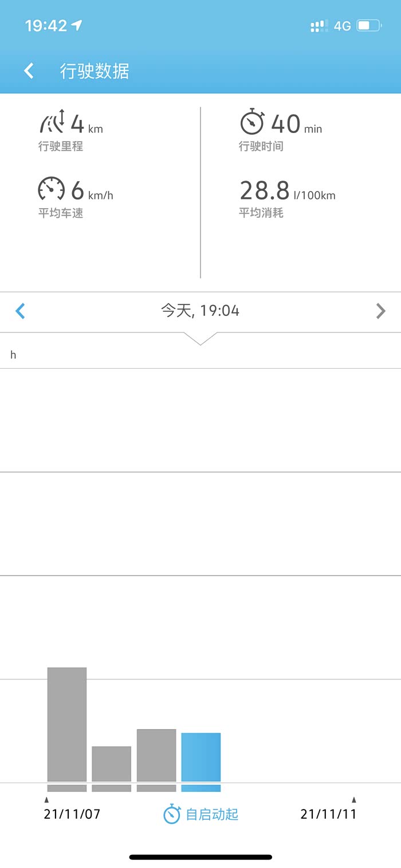Go to next trip with gray right chevron
Image resolution: width=401 pixels, height=868 pixels.
click(x=380, y=311)
